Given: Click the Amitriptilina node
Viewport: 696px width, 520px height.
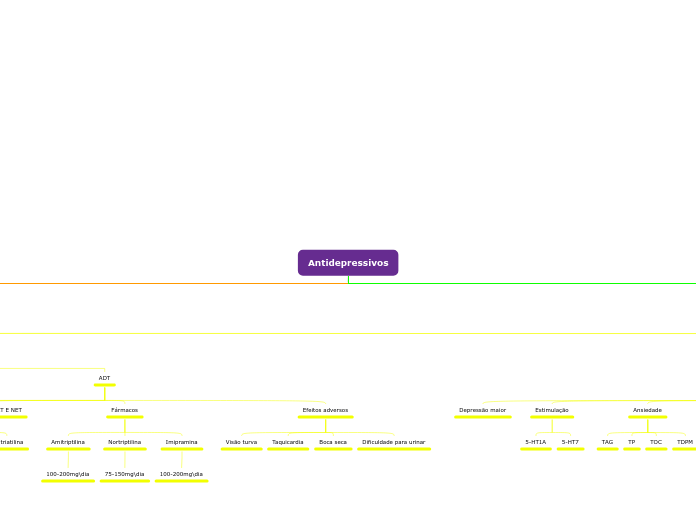Looking at the screenshot, I should click(68, 442).
